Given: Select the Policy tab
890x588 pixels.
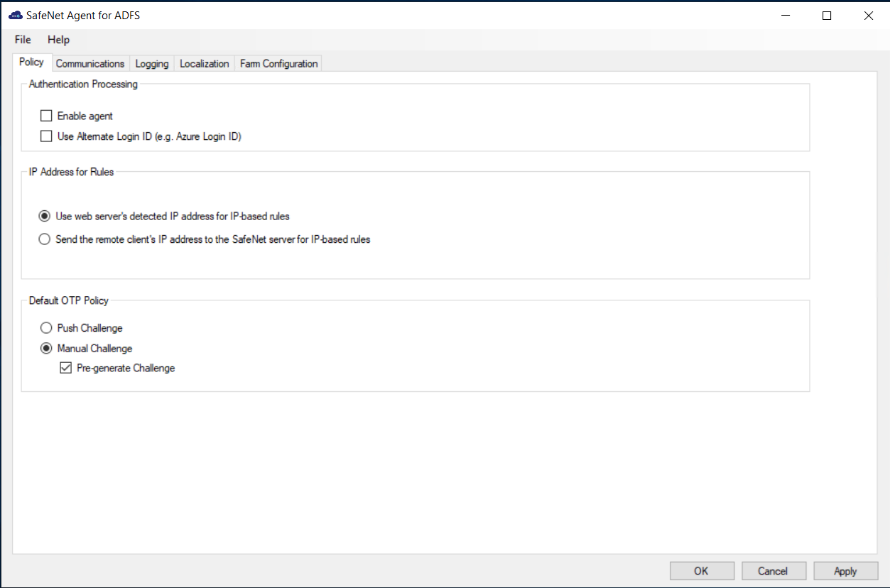Looking at the screenshot, I should (x=31, y=62).
